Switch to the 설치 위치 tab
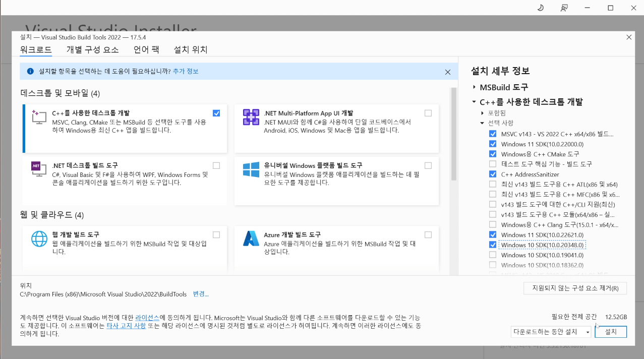Image resolution: width=644 pixels, height=359 pixels. (191, 50)
